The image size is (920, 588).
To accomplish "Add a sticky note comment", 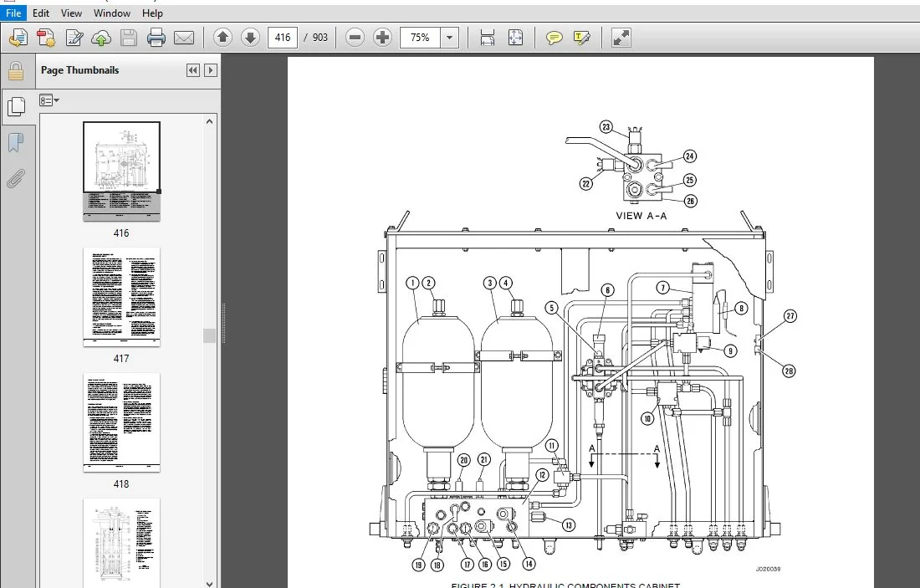I will pos(554,38).
